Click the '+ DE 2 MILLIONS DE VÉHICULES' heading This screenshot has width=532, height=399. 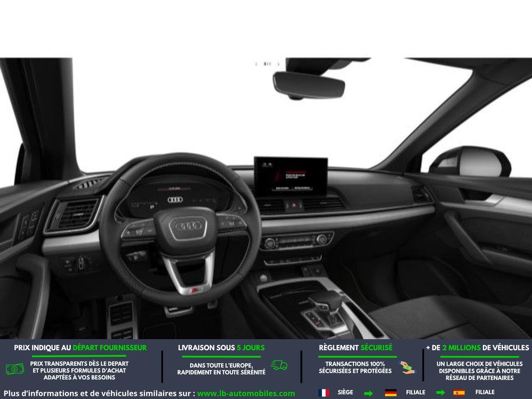(x=477, y=348)
